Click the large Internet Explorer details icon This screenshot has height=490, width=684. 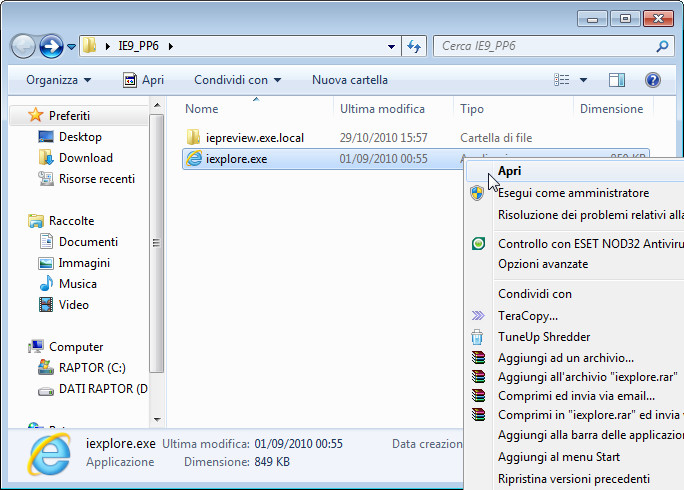click(x=49, y=454)
